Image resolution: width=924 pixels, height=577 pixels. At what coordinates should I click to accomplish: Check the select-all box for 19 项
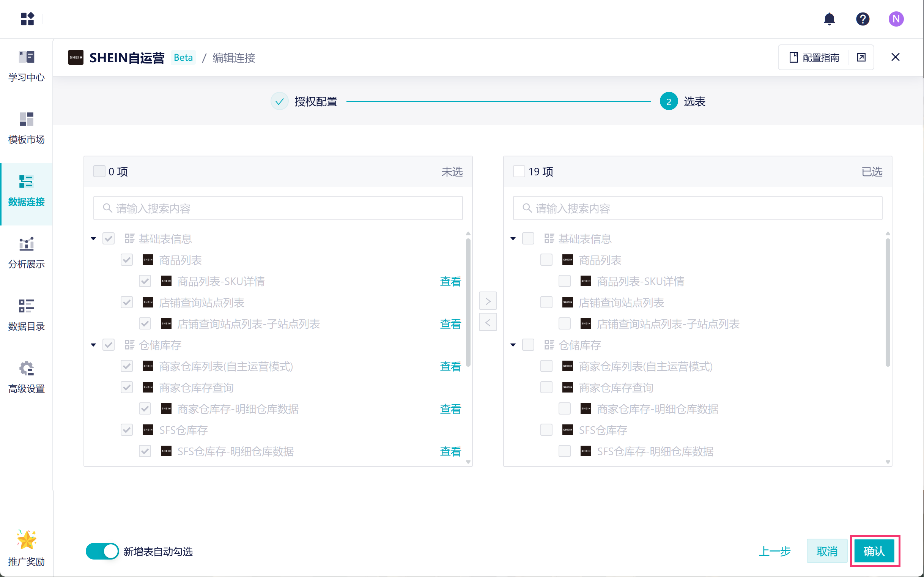tap(519, 171)
